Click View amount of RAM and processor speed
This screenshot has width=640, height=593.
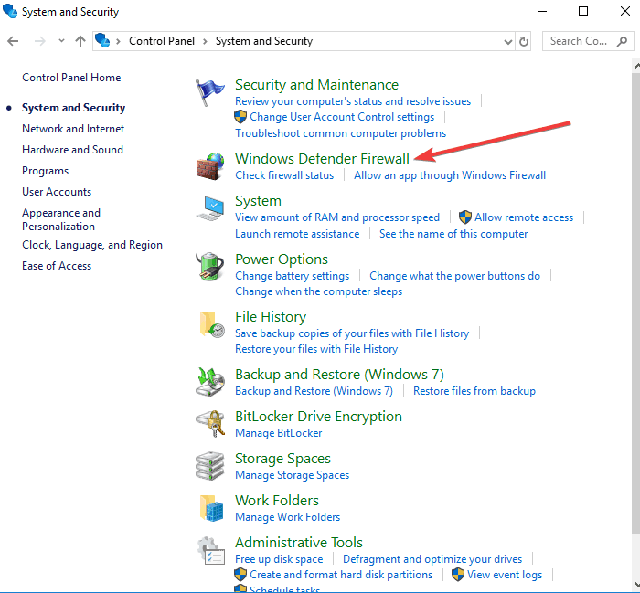coord(337,217)
